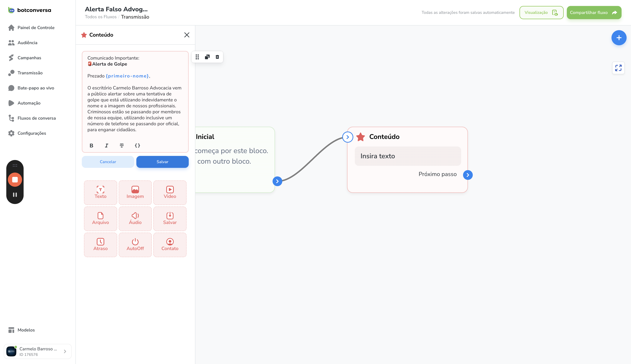Screen dimensions: 631x364
Task: Open Fluxos de conversa menu
Action: point(36,118)
